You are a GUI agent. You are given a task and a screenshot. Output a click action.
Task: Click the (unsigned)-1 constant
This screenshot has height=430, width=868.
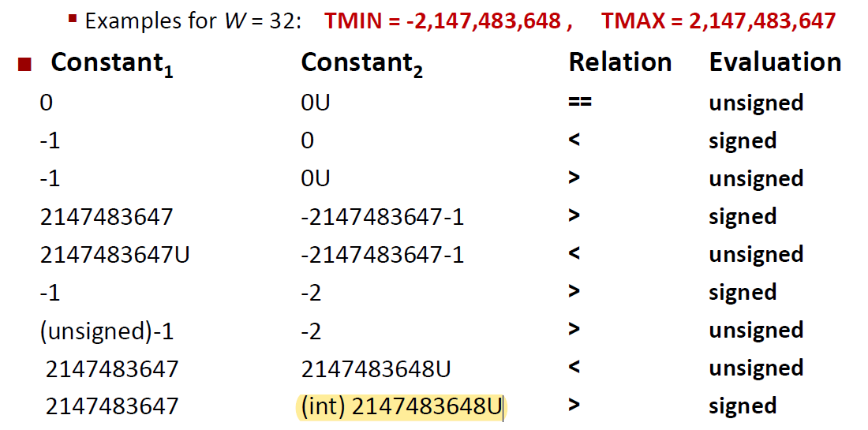click(x=107, y=331)
